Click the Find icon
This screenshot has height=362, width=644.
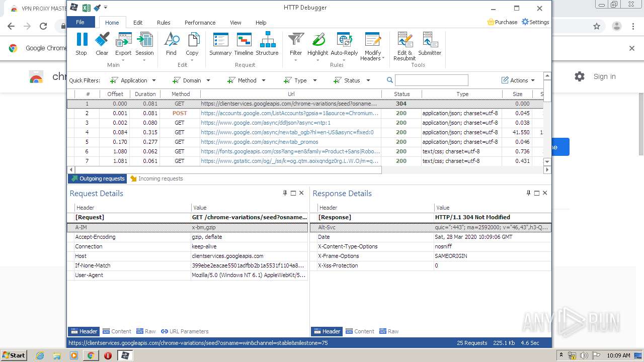pos(171,44)
